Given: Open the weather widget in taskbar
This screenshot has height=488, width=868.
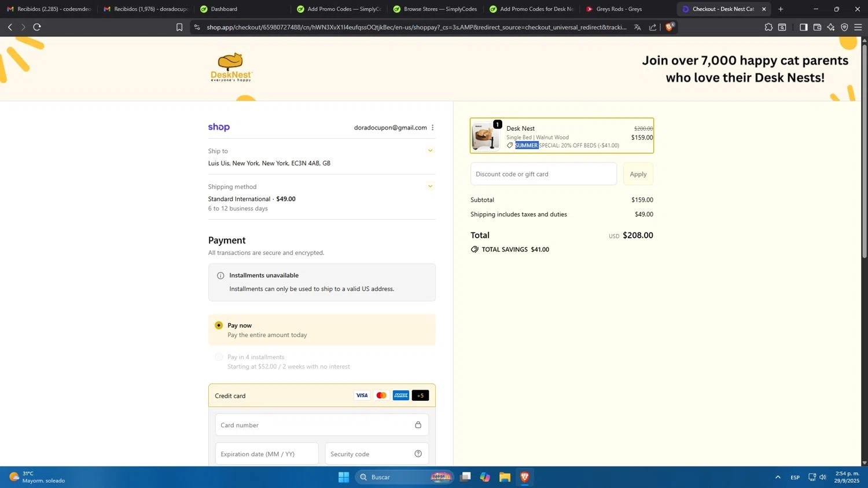Looking at the screenshot, I should click(x=37, y=477).
